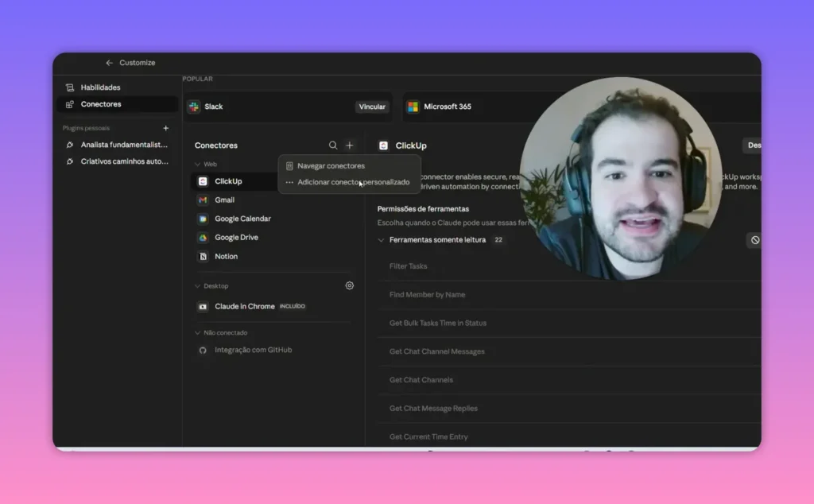Go back using the Customize arrow
This screenshot has height=504, width=814.
point(109,63)
